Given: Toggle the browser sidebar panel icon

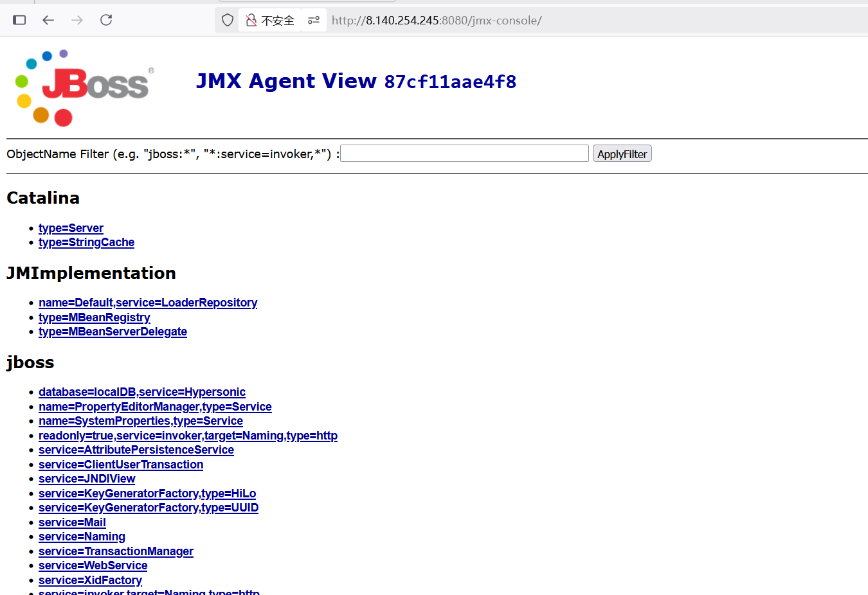Looking at the screenshot, I should coord(19,20).
